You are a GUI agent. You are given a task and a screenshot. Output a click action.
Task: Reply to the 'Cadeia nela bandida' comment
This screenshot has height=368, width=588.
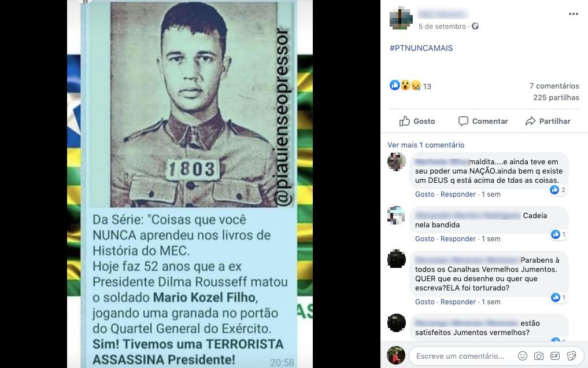pyautogui.click(x=458, y=239)
